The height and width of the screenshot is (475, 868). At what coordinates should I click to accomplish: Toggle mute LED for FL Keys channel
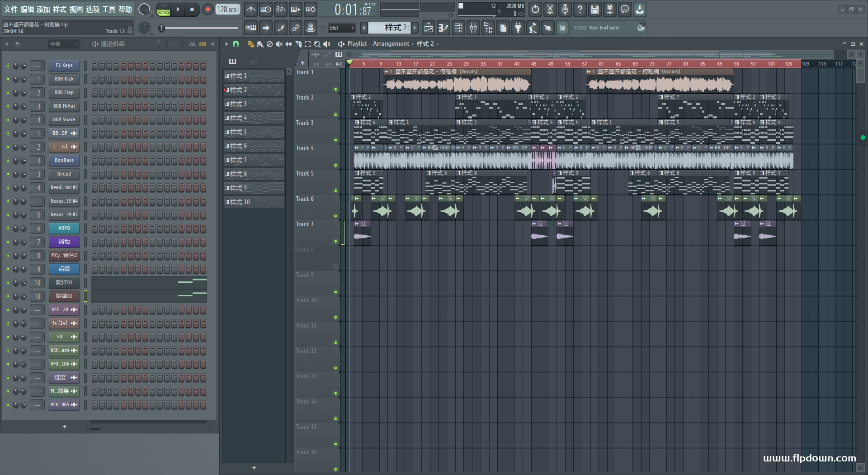(8, 66)
